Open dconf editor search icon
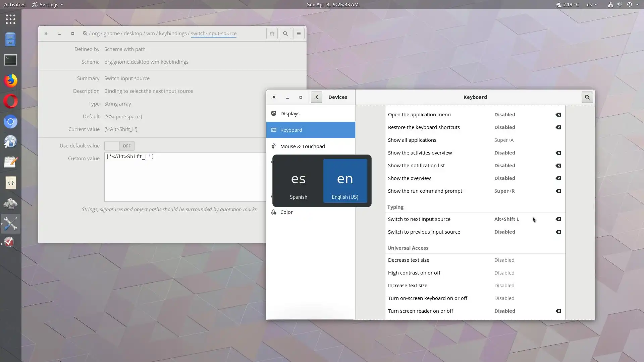 click(x=285, y=34)
